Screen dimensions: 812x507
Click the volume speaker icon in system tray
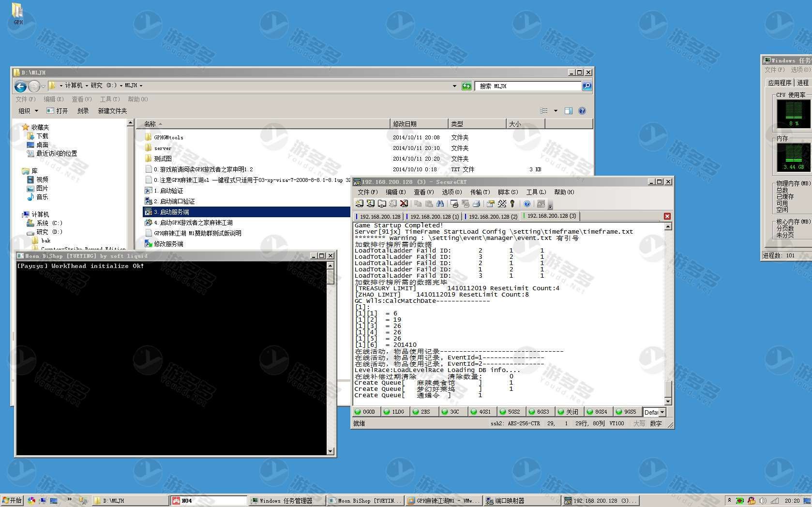[763, 501]
